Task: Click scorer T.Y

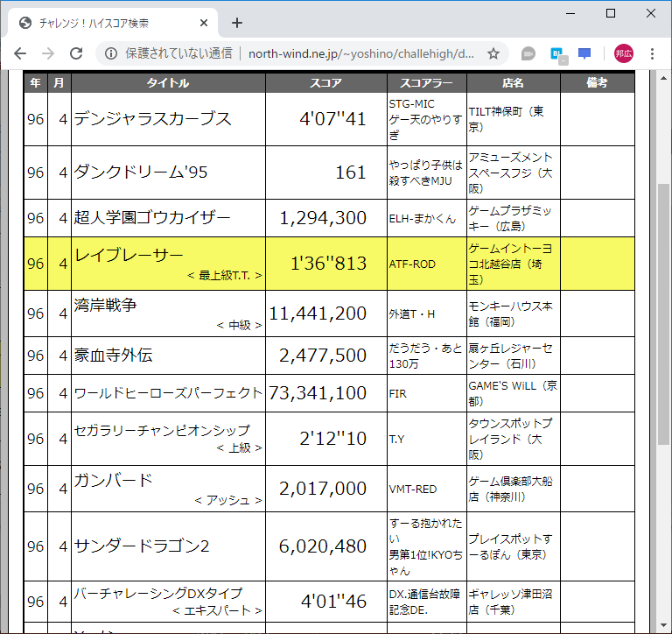Action: [x=397, y=440]
